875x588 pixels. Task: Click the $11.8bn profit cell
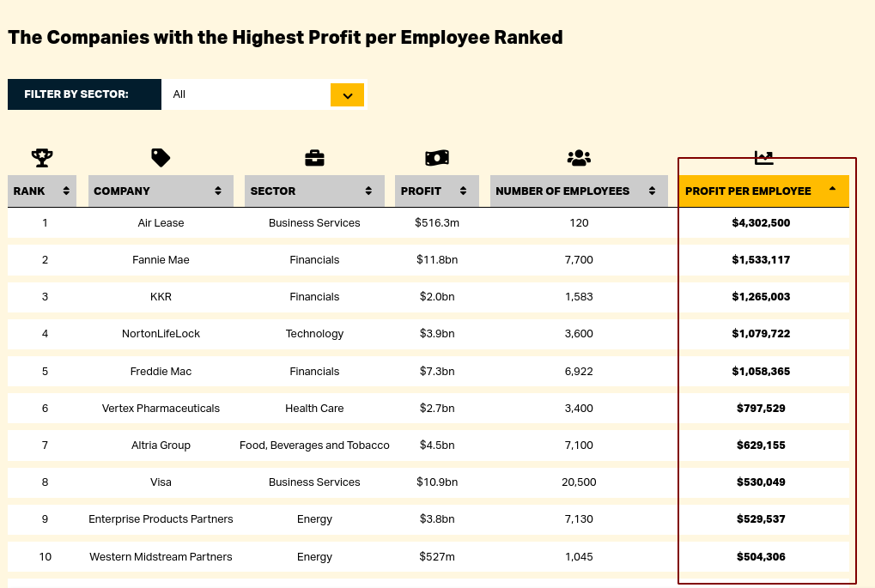tap(437, 259)
